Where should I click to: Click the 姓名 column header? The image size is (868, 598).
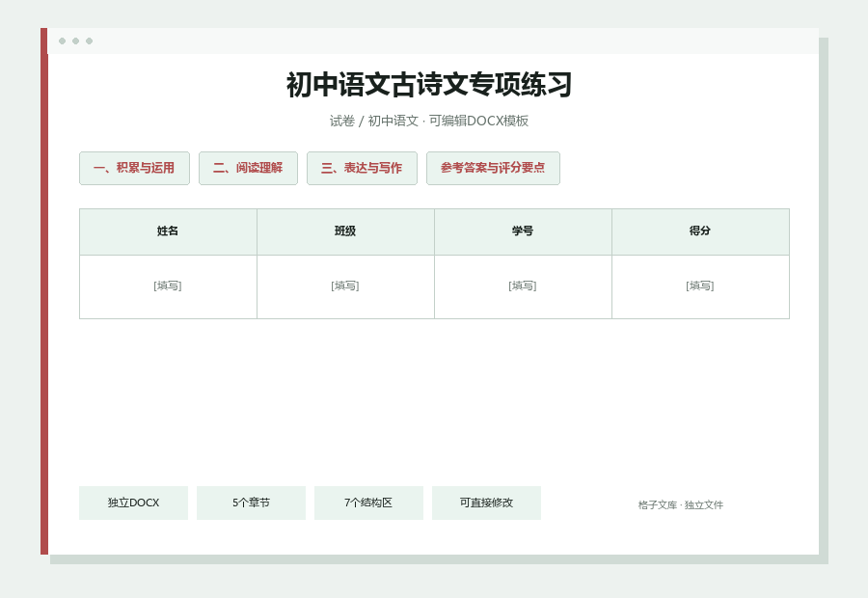168,231
